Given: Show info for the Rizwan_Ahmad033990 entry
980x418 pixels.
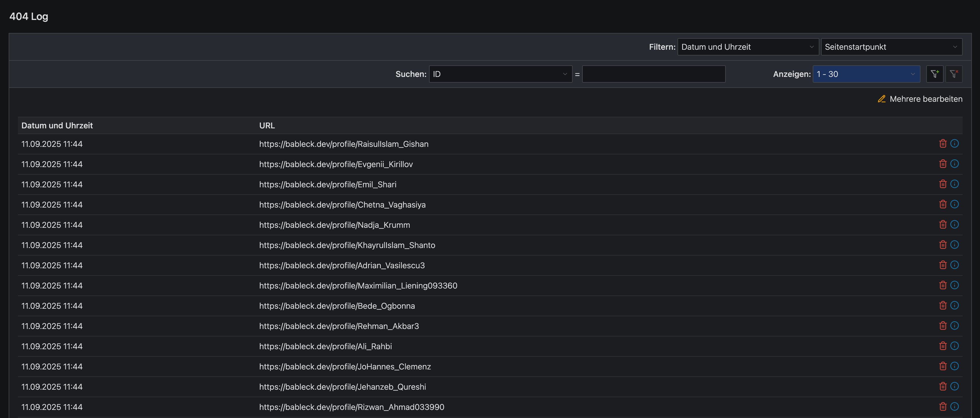Looking at the screenshot, I should [954, 406].
